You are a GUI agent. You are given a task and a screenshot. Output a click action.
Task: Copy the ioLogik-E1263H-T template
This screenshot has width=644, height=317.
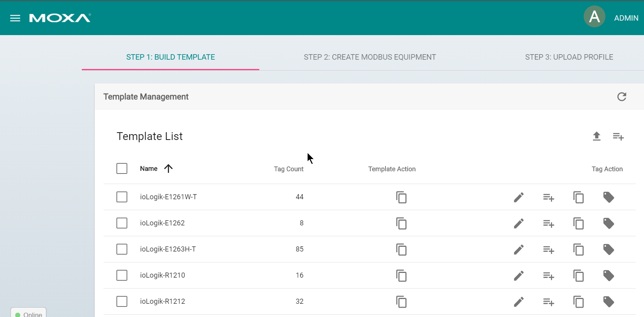pyautogui.click(x=401, y=250)
